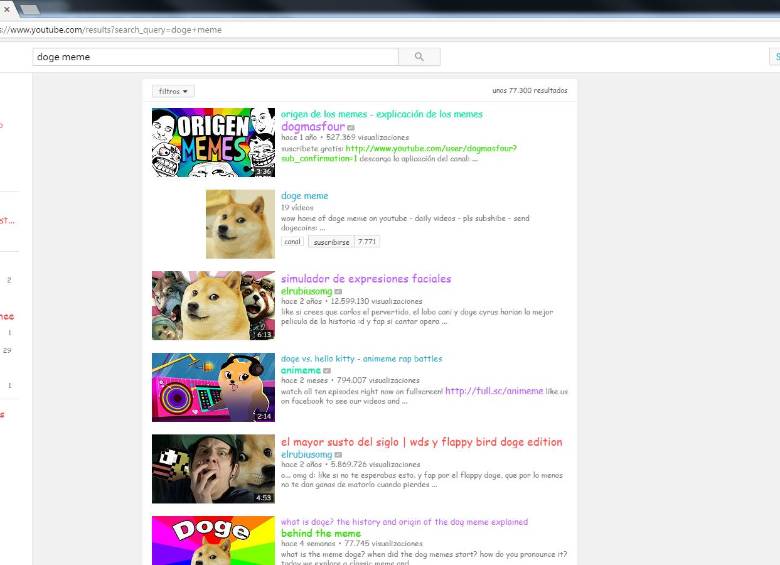Click verified badge beside elrubiusomg under simulador
This screenshot has width=780, height=565.
pos(338,291)
